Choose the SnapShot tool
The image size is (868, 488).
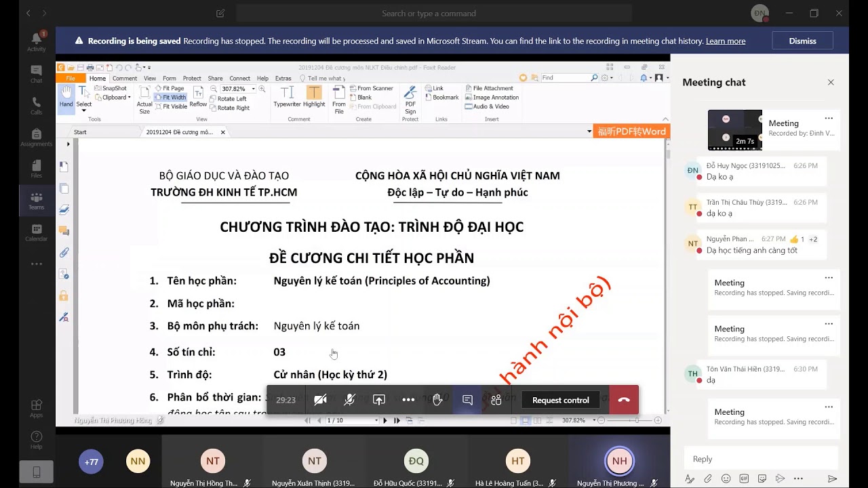point(111,88)
